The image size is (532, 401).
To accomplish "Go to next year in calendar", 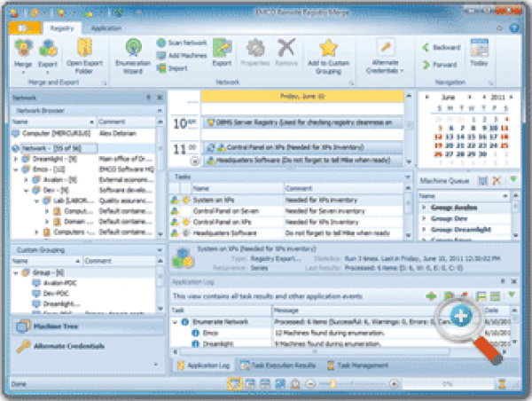I will 511,98.
